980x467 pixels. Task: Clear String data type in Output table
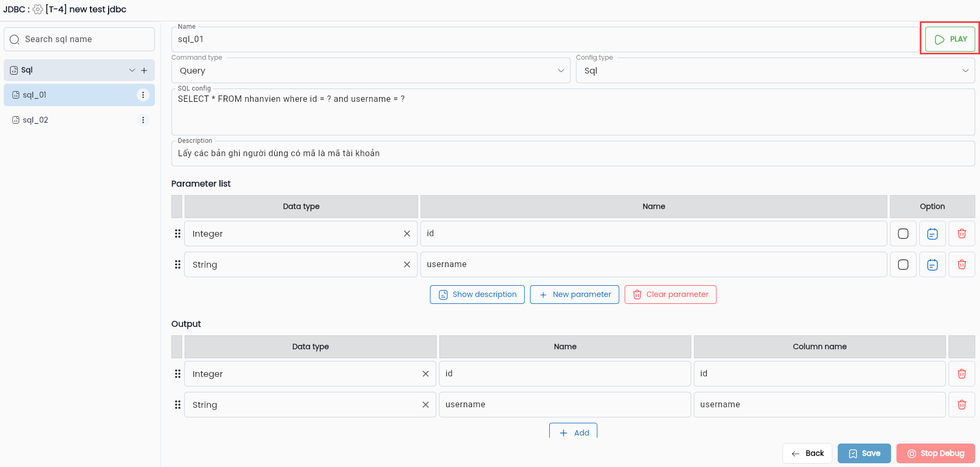click(426, 405)
